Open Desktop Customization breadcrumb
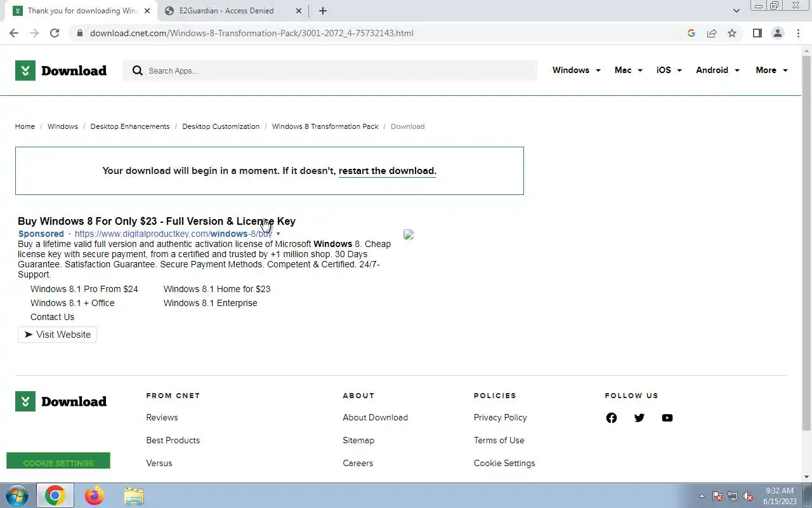Screen dimensions: 812x508 pos(221,126)
